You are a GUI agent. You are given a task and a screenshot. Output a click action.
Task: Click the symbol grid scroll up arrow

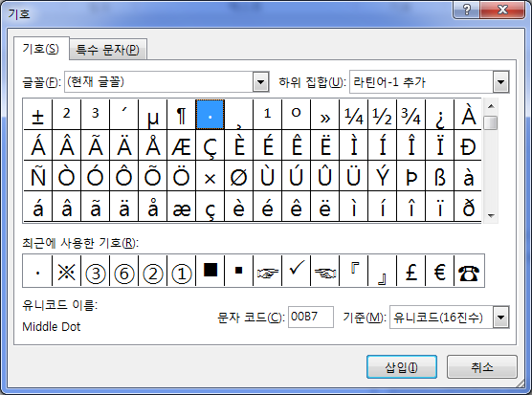[x=491, y=106]
